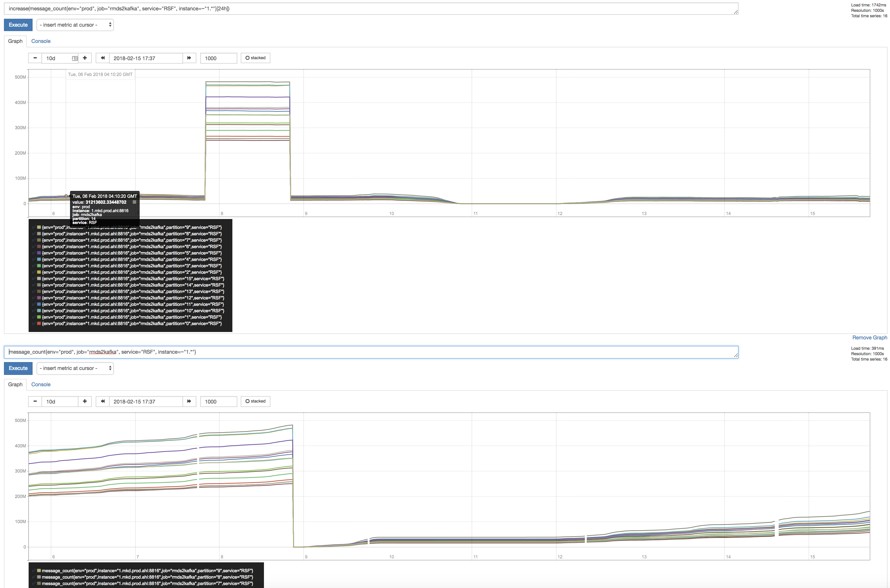Open first 'insert metric at cursor' dropdown
The height and width of the screenshot is (588, 890).
pyautogui.click(x=75, y=25)
